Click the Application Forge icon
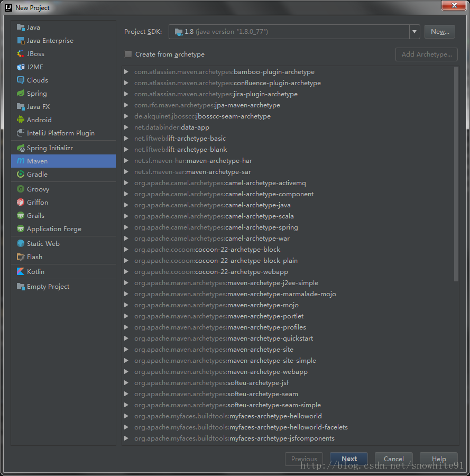Viewport: 470px width, 476px height. (x=21, y=228)
